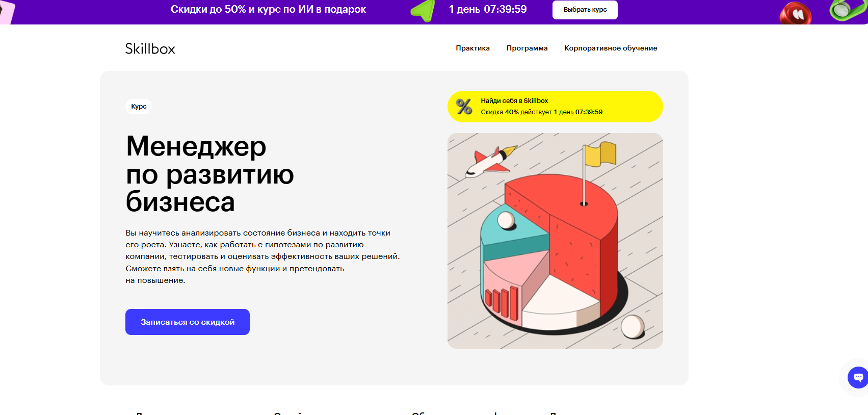868x415 pixels.
Task: Click the red quote-mark button icon
Action: [x=795, y=14]
